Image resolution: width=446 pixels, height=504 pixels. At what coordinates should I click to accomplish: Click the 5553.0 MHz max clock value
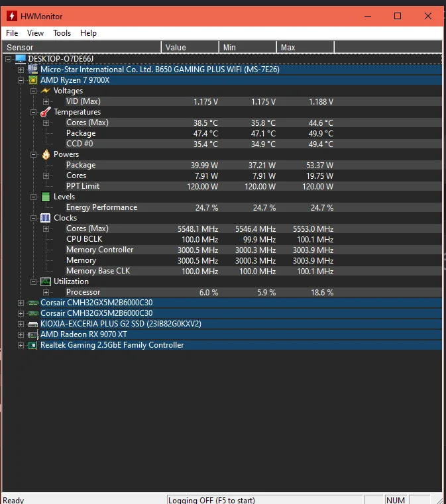pyautogui.click(x=313, y=229)
